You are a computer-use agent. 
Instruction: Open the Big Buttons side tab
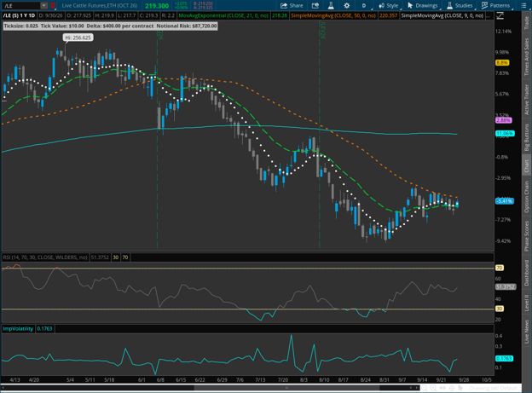click(527, 137)
